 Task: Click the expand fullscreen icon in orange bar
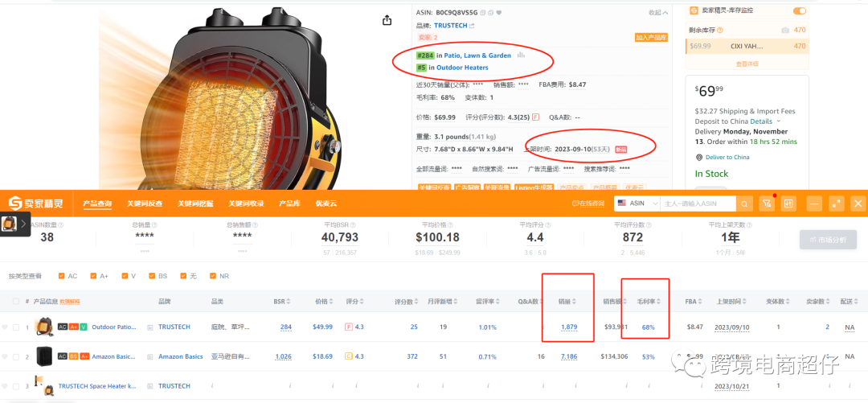pyautogui.click(x=837, y=204)
